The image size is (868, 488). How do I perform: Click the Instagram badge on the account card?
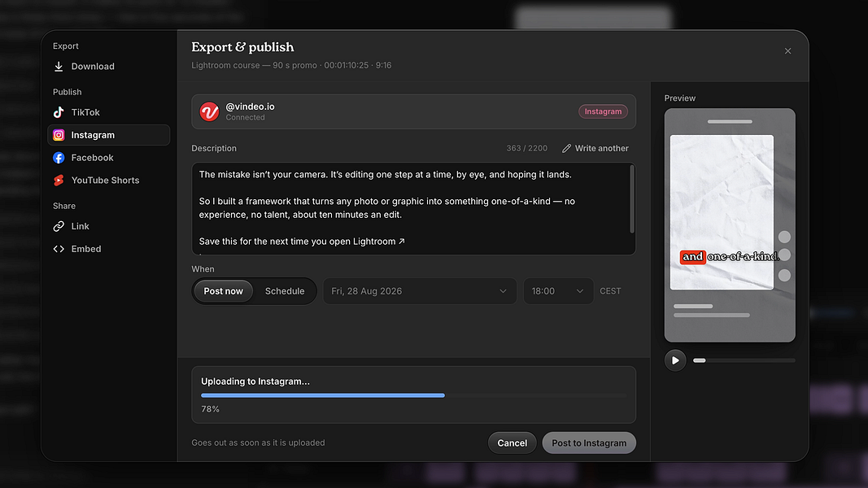click(603, 111)
